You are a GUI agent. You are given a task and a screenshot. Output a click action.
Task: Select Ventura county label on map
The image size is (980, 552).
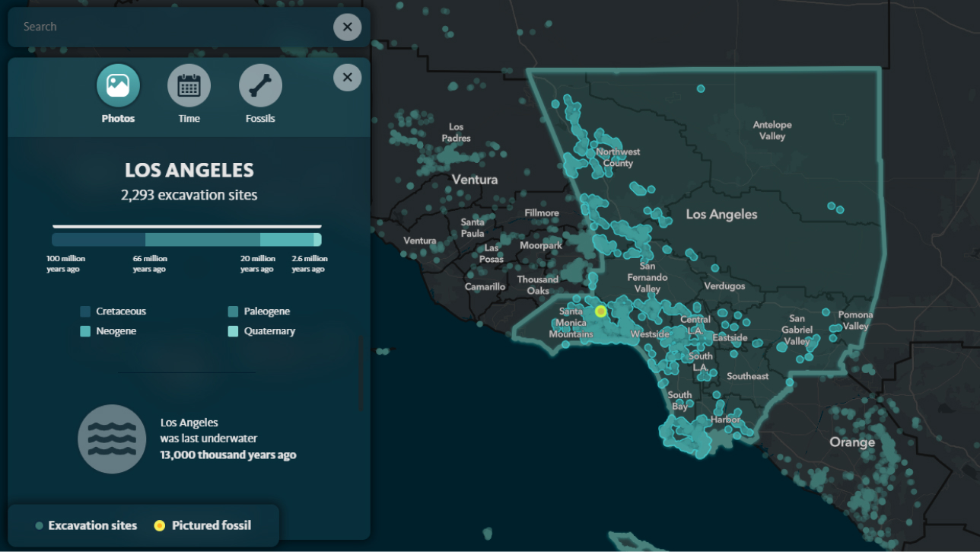pyautogui.click(x=474, y=180)
